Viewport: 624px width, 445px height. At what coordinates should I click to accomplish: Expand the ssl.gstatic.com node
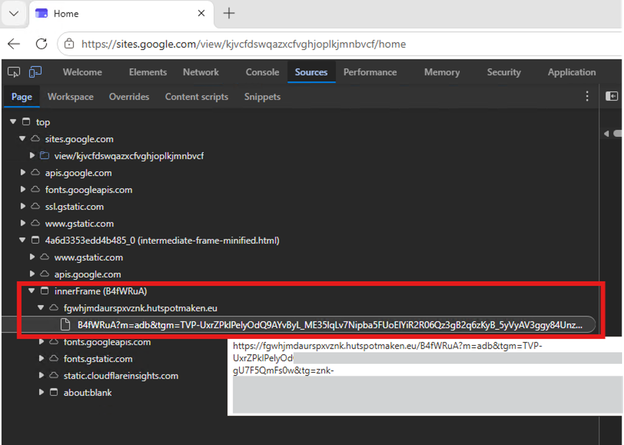(23, 206)
